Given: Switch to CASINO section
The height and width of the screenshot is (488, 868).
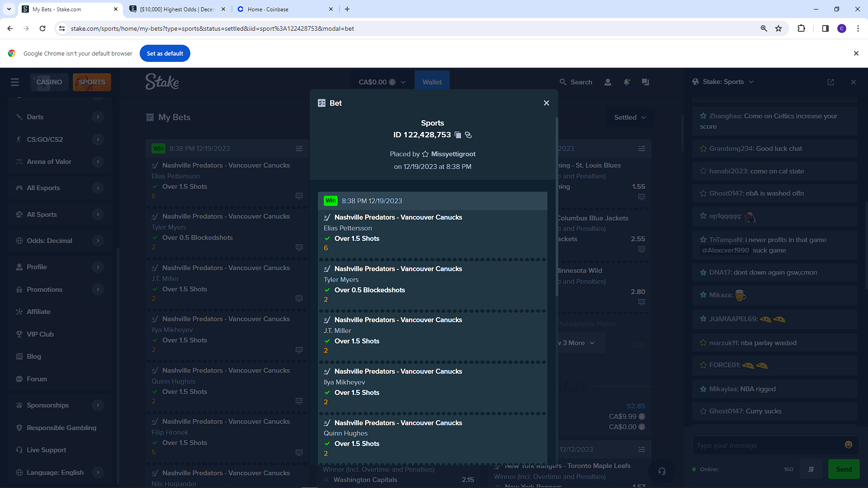Looking at the screenshot, I should [49, 82].
